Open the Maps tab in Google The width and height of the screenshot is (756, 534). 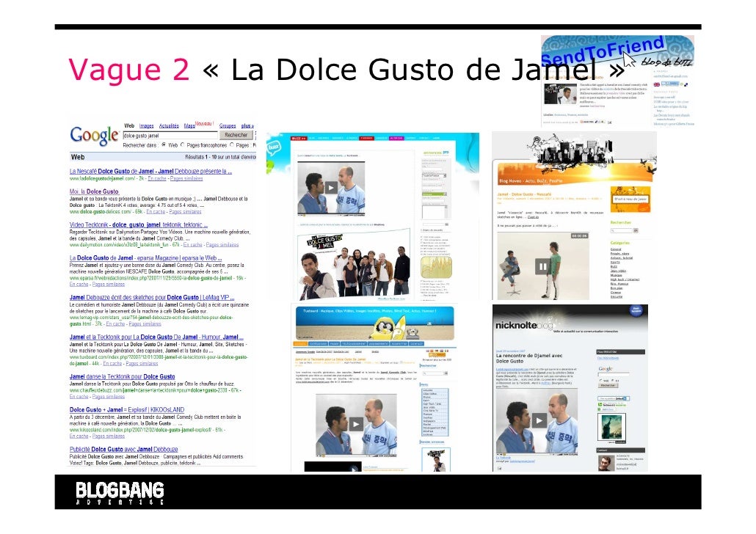click(189, 125)
